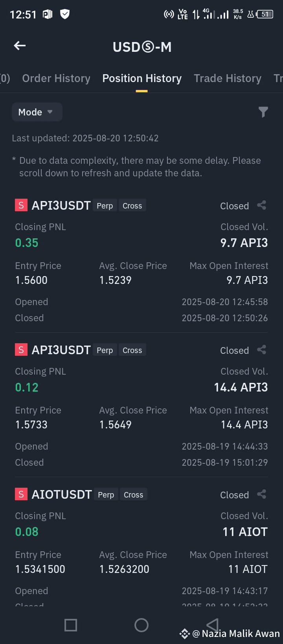
Task: Tap the 0.35 Closing PNL value
Action: 27,243
